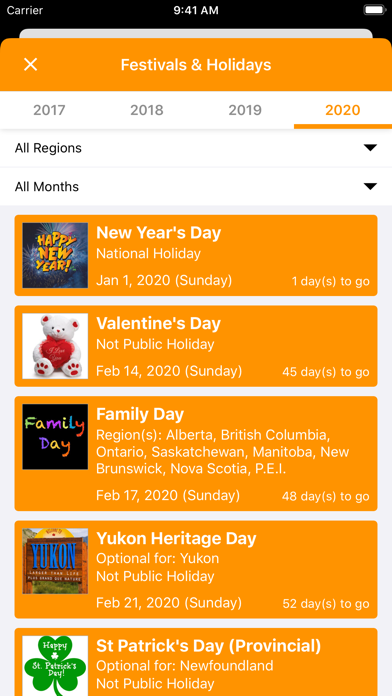This screenshot has height=696, width=392.
Task: Tap the battery icon in status bar
Action: tap(372, 10)
